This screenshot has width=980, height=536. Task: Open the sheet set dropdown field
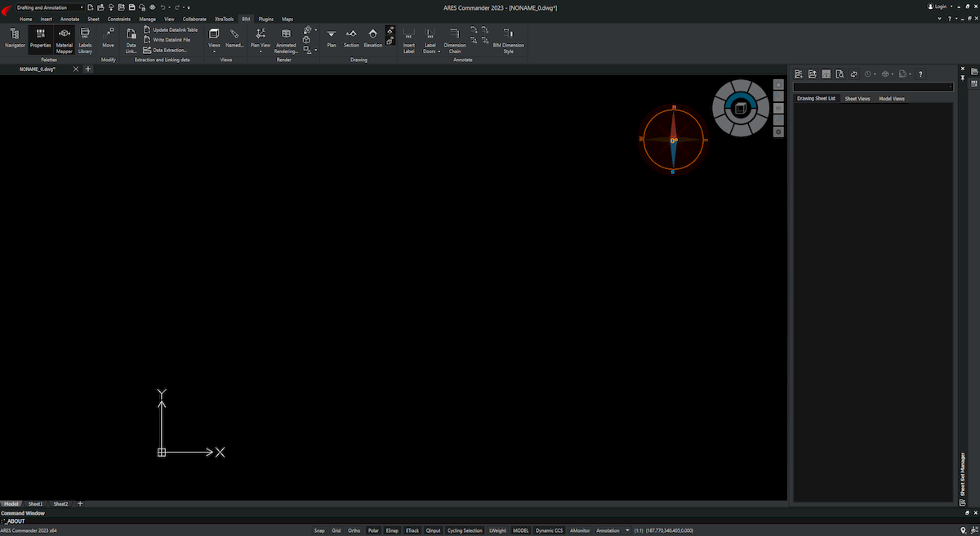coord(873,87)
